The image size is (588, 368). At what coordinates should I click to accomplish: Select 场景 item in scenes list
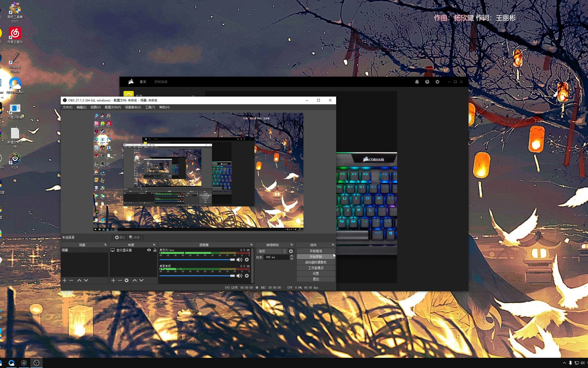click(x=84, y=250)
